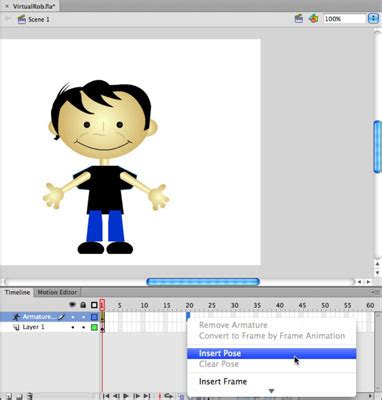Click the Scene 1 clapperboard icon

pos(22,19)
